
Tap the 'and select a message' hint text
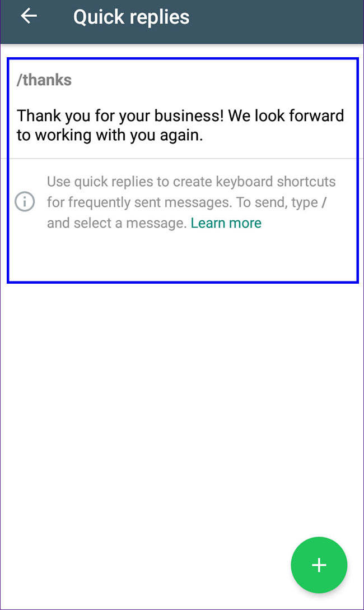[117, 223]
